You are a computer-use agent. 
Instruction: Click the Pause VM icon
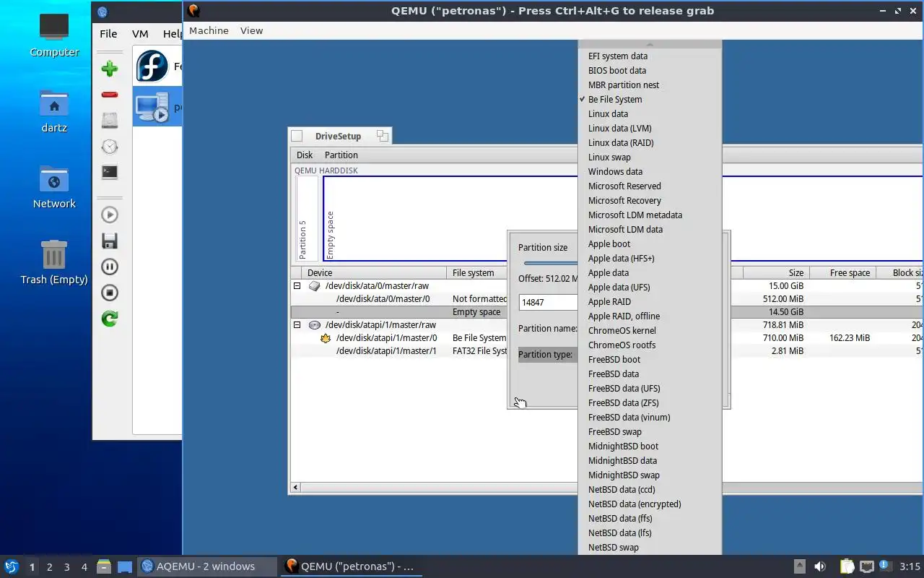[110, 267]
